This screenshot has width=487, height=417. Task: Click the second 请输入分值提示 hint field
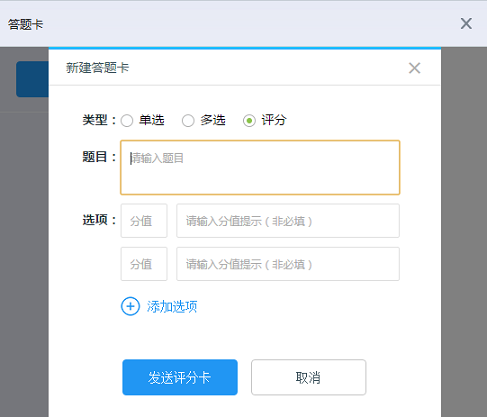pos(288,264)
